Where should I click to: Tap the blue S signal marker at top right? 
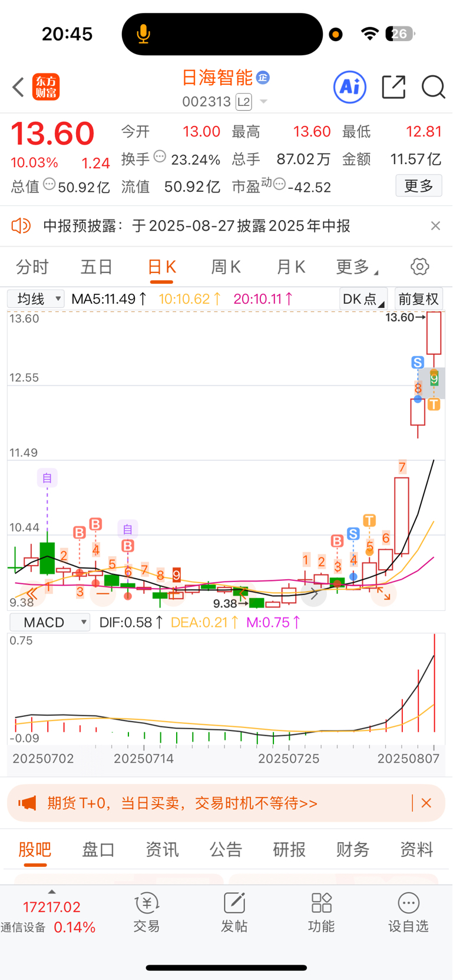[x=418, y=363]
